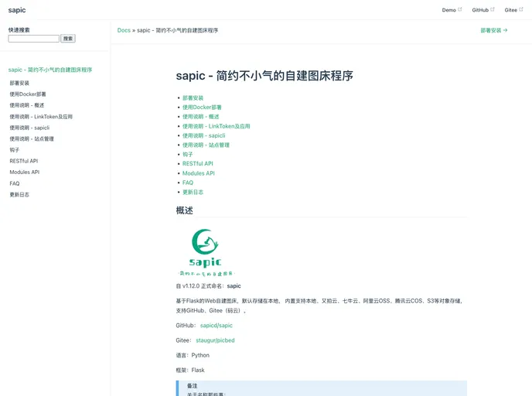Viewport: 532px width, 396px height.
Task: Go to next page 部署安装 → link
Action: click(494, 30)
